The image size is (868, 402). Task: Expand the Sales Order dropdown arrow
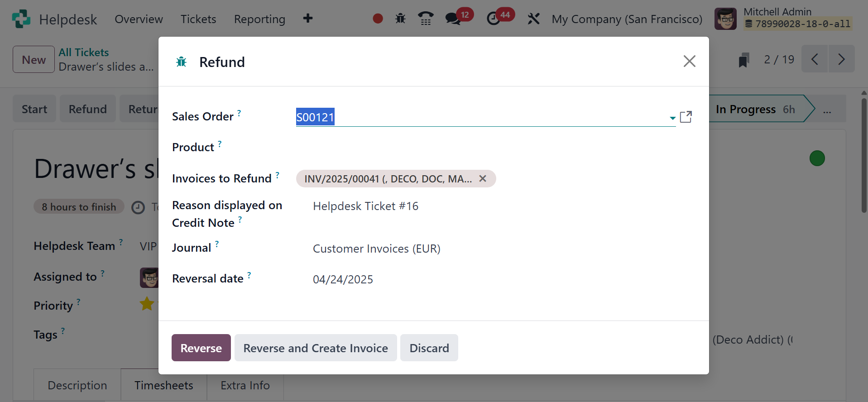coord(672,118)
